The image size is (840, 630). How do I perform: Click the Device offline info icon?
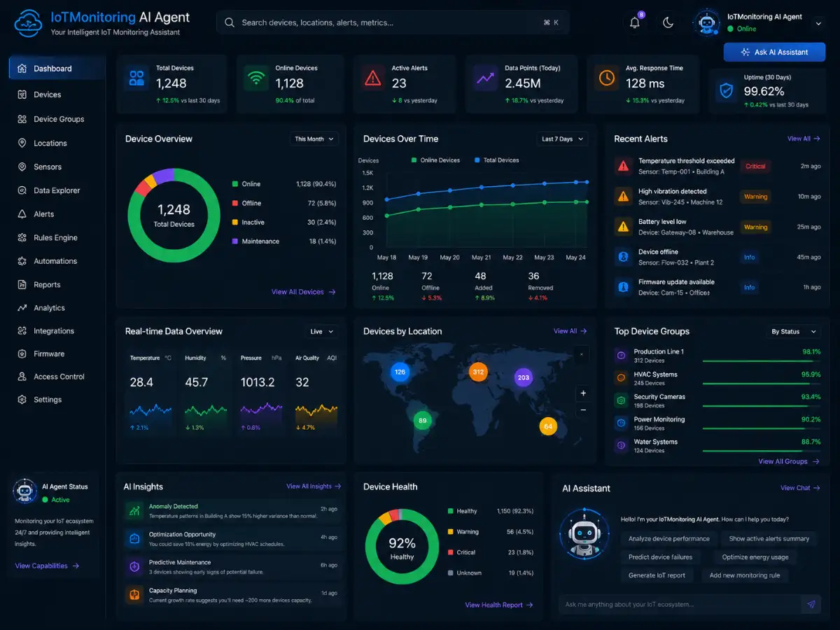(622, 257)
